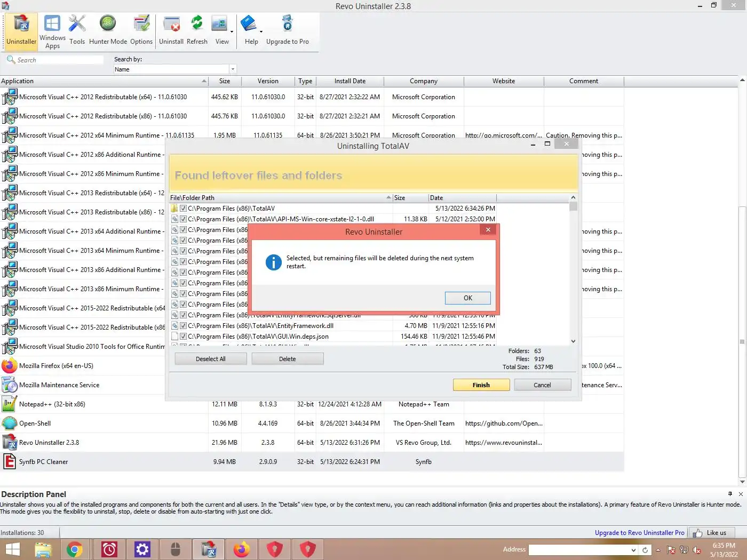This screenshot has height=560, width=747.
Task: Click the Delete leftovers button
Action: [288, 359]
